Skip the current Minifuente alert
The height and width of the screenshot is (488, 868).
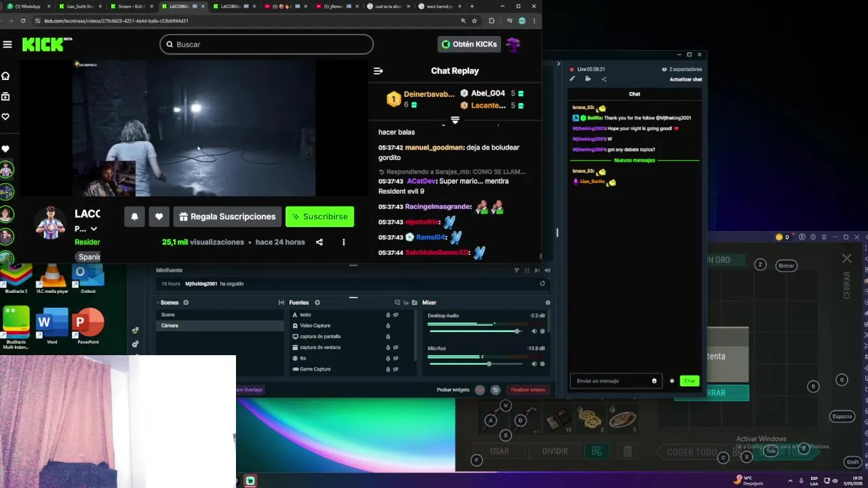538,270
